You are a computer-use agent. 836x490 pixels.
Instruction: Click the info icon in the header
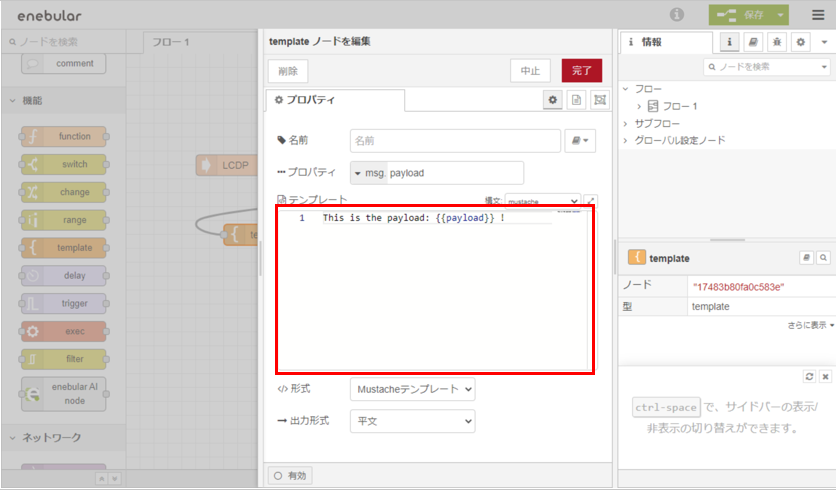(x=677, y=14)
